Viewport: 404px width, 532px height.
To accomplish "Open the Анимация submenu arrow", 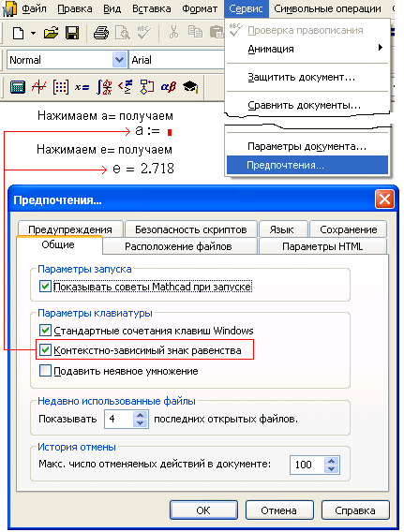I will [381, 48].
